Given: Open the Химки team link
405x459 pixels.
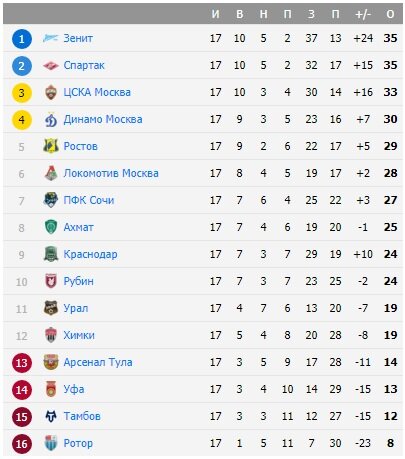Looking at the screenshot, I should coord(79,335).
